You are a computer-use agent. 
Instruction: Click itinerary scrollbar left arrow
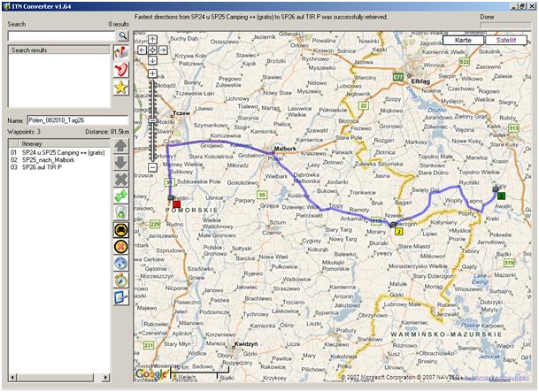[x=12, y=377]
